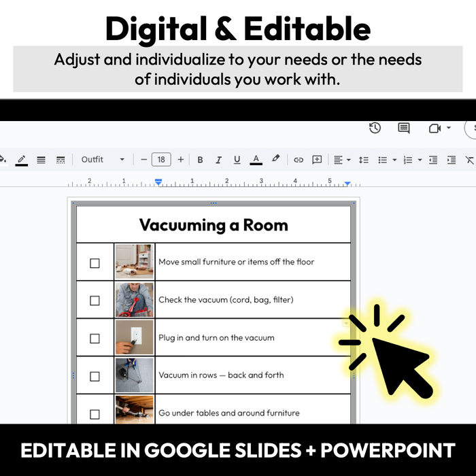This screenshot has height=476, width=476.
Task: Click the Vacuuming a Room title text
Action: click(x=214, y=225)
